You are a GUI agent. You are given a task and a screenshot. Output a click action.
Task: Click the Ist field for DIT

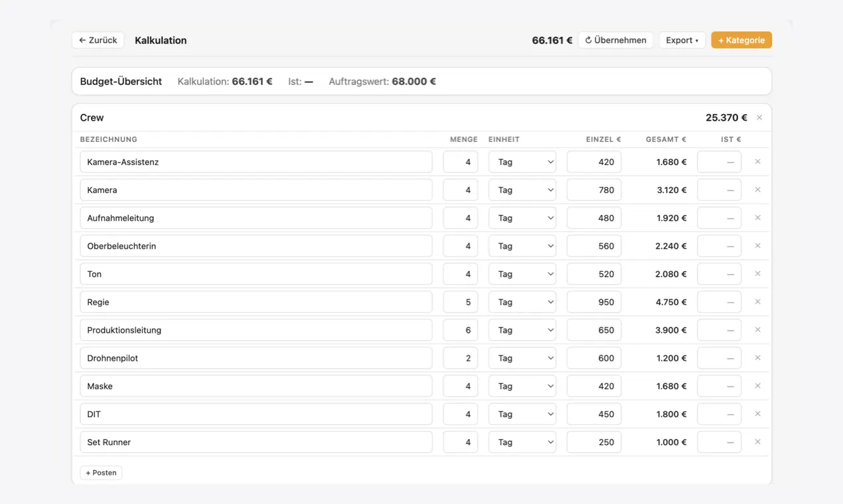tap(720, 414)
